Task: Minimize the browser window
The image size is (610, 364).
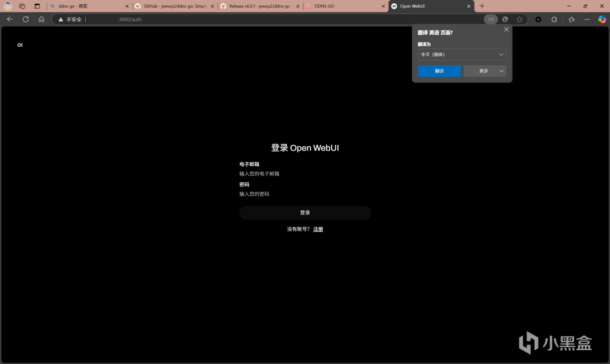Action: click(x=569, y=6)
